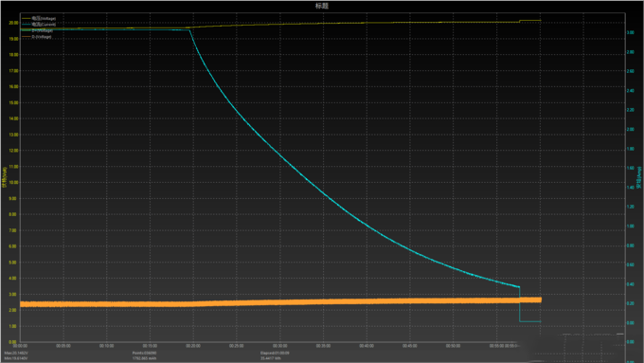Select the D- (Voltage) legend entry
This screenshot has width=644, height=363.
click(37, 37)
